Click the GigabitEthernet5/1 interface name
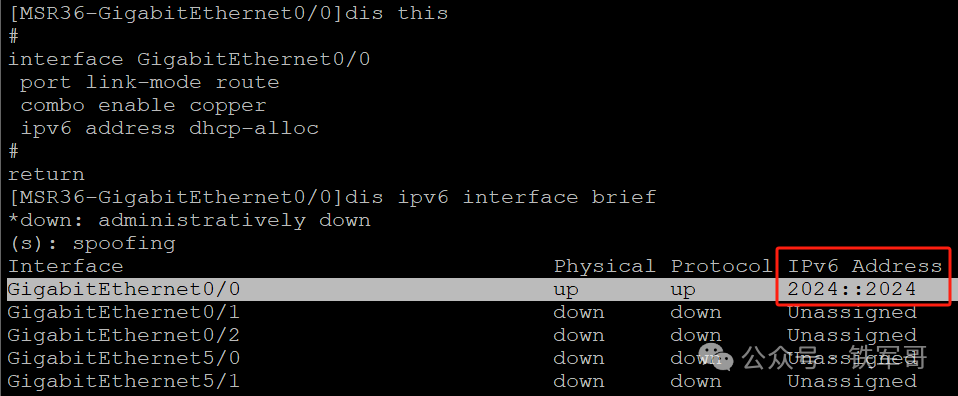This screenshot has height=396, width=958. point(123,381)
